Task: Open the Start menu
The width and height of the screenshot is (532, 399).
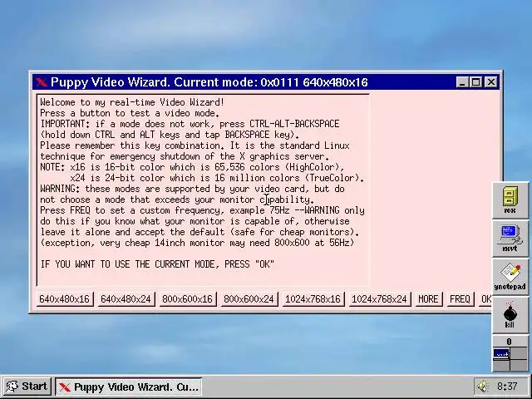Action: [27, 387]
